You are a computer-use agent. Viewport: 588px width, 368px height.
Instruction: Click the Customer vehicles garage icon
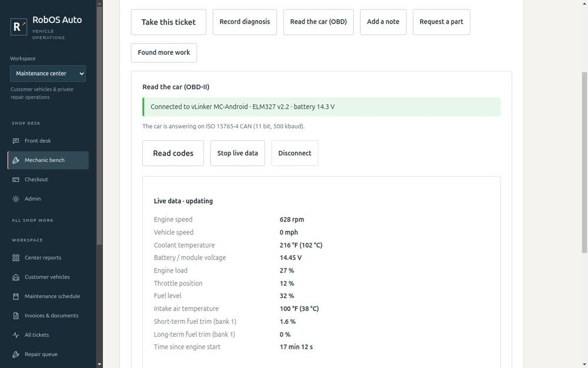point(16,277)
